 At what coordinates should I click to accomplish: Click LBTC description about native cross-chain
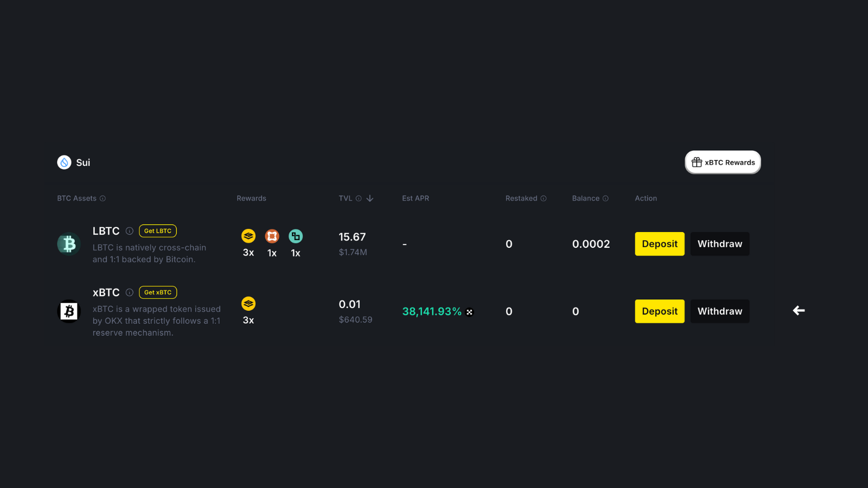149,253
